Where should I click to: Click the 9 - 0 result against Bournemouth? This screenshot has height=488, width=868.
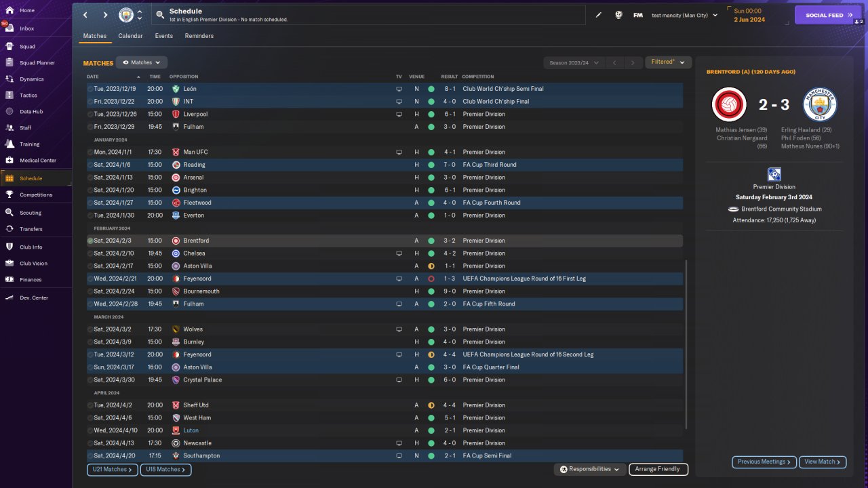point(450,291)
